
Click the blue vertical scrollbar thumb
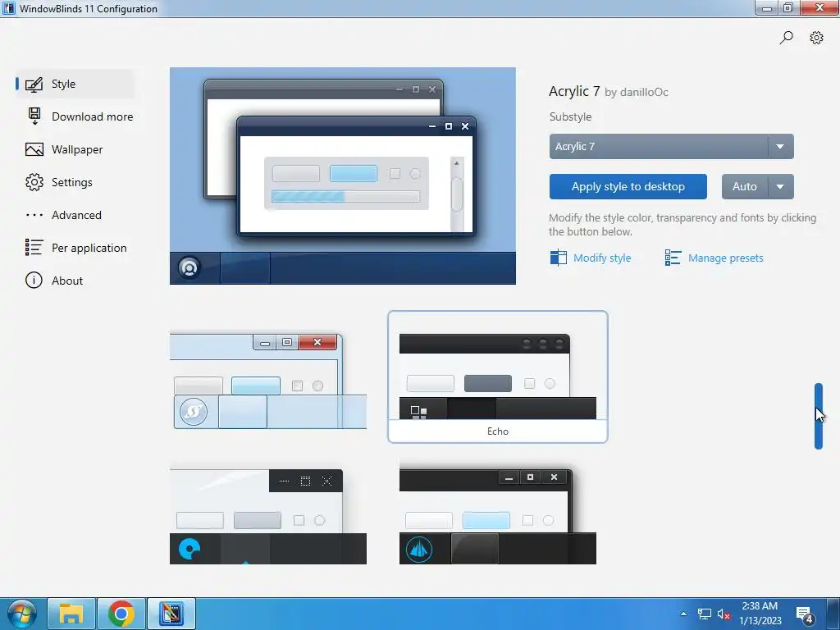(818, 416)
